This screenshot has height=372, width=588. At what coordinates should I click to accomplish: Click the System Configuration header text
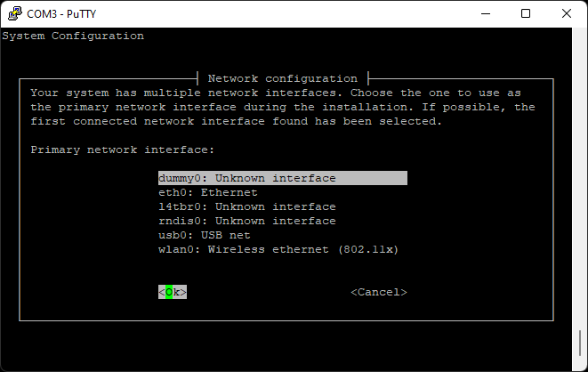tap(73, 36)
